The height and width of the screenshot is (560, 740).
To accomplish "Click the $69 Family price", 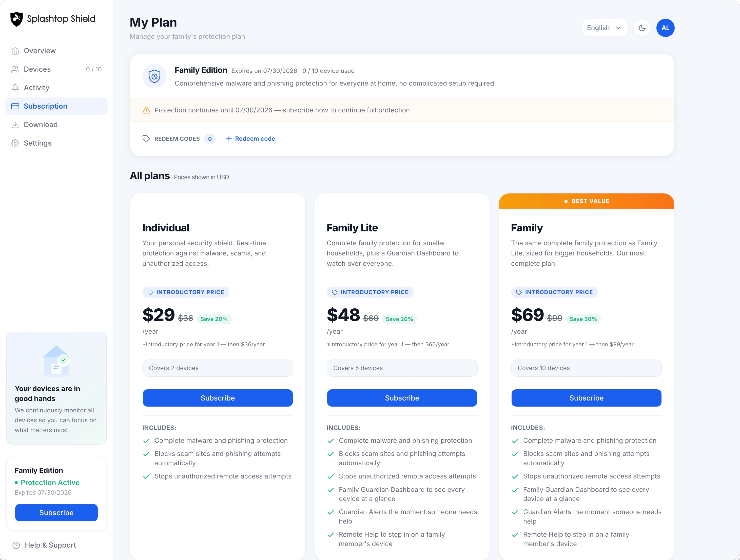I will (x=527, y=315).
